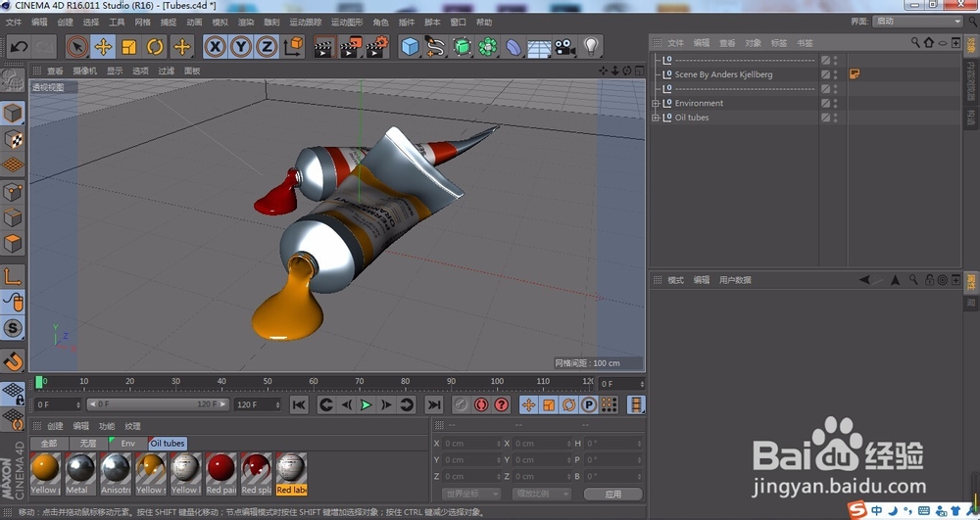Switch to the 全部 material tab
The image size is (980, 520).
tap(49, 444)
